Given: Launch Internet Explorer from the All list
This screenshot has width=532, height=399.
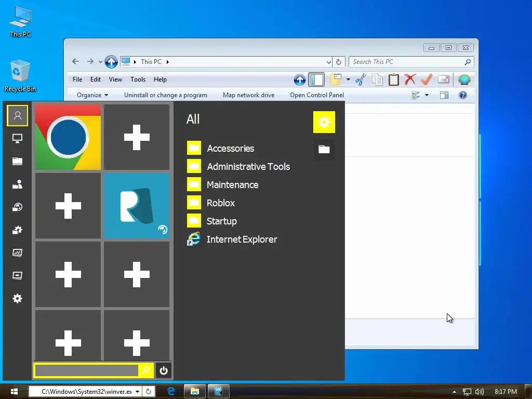Looking at the screenshot, I should [x=232, y=240].
